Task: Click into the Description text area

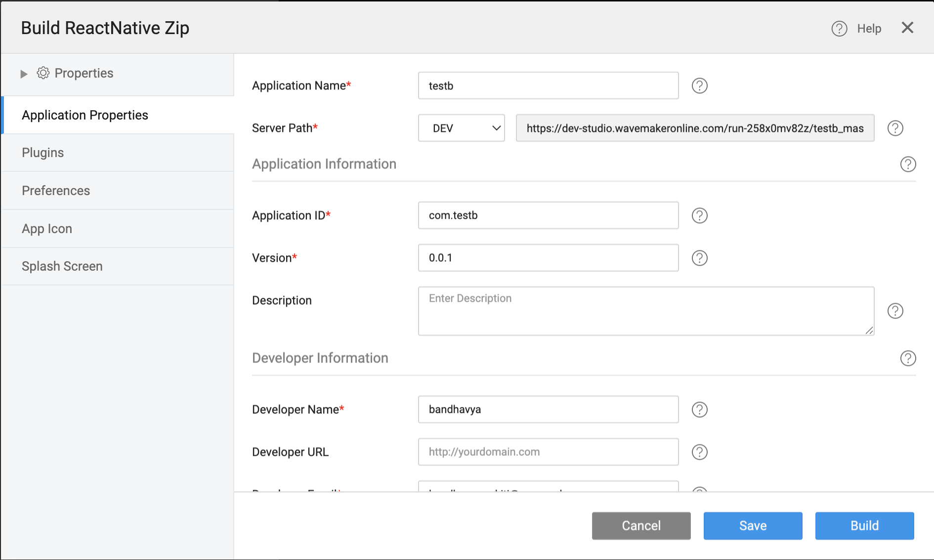Action: tap(645, 311)
